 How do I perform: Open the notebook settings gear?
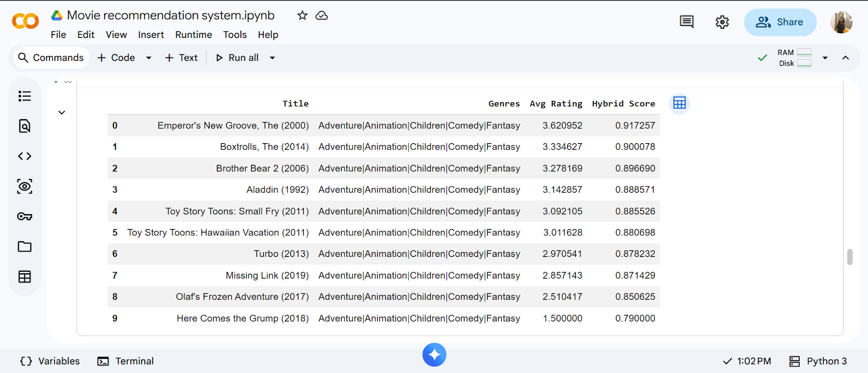tap(722, 22)
